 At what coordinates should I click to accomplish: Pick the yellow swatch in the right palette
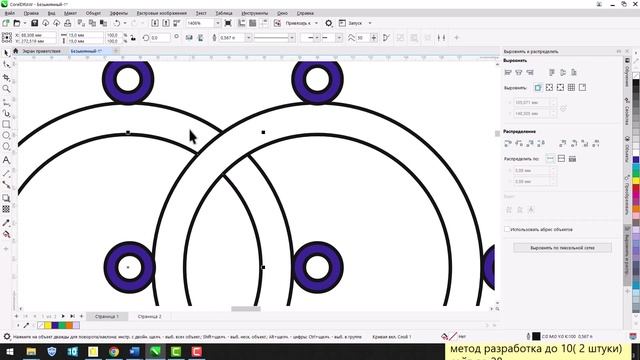[x=636, y=180]
